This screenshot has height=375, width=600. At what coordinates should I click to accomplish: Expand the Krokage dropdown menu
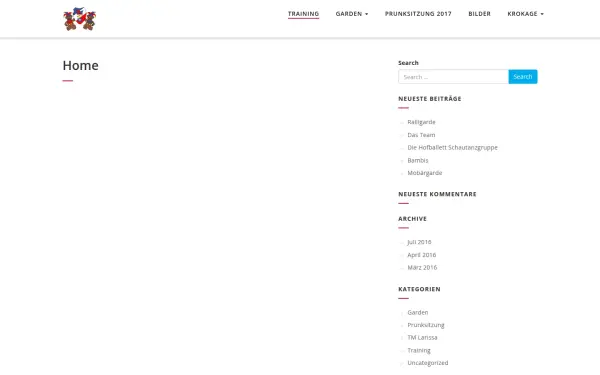[x=525, y=14]
